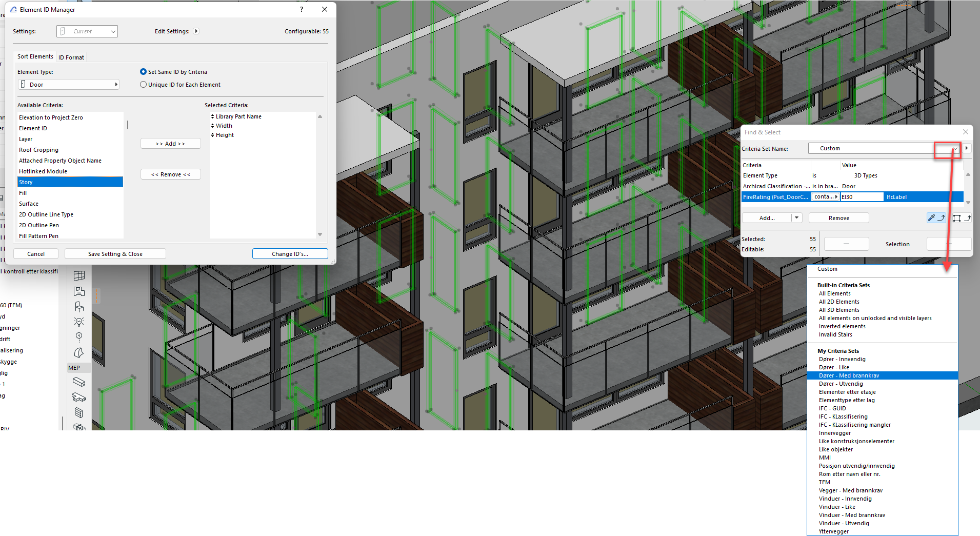Click the Element ID Manager help icon

pyautogui.click(x=301, y=9)
